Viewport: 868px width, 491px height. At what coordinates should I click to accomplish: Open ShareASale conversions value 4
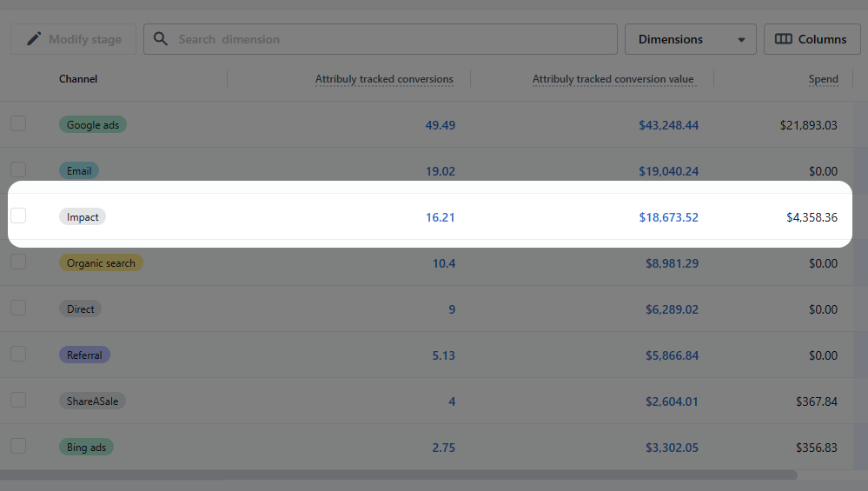click(x=452, y=401)
